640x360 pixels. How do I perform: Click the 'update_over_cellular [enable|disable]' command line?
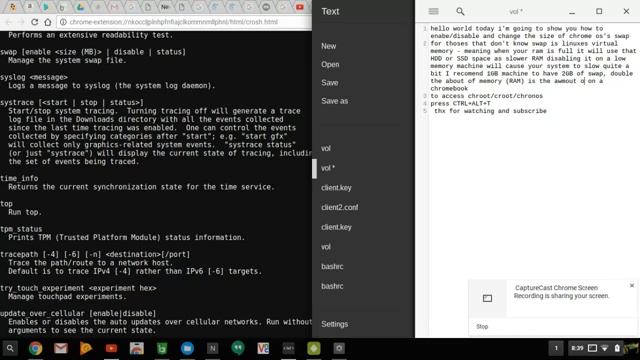pyautogui.click(x=78, y=313)
